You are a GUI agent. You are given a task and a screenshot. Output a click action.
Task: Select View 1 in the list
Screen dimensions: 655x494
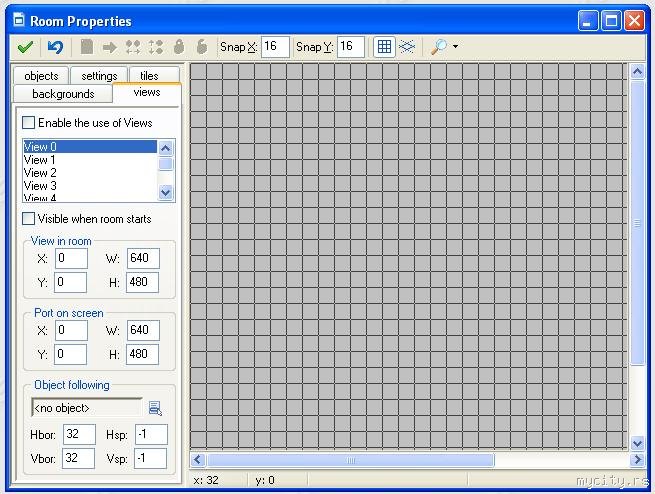pyautogui.click(x=90, y=160)
